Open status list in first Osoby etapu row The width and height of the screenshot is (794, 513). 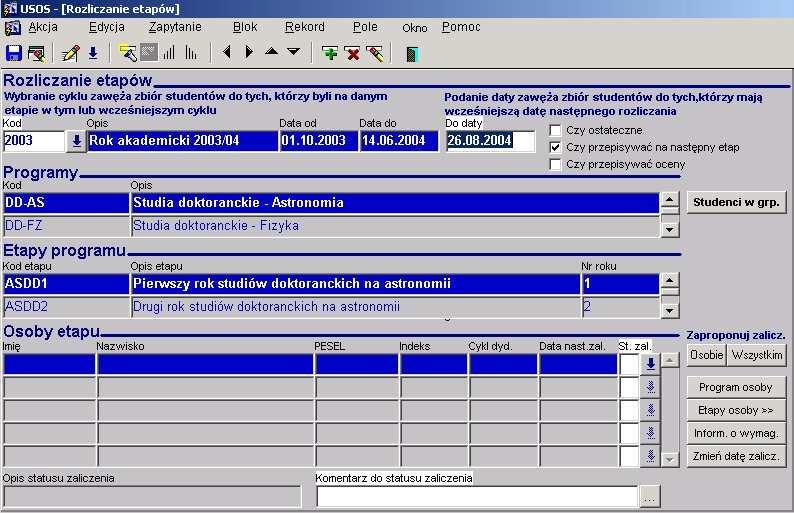[651, 364]
